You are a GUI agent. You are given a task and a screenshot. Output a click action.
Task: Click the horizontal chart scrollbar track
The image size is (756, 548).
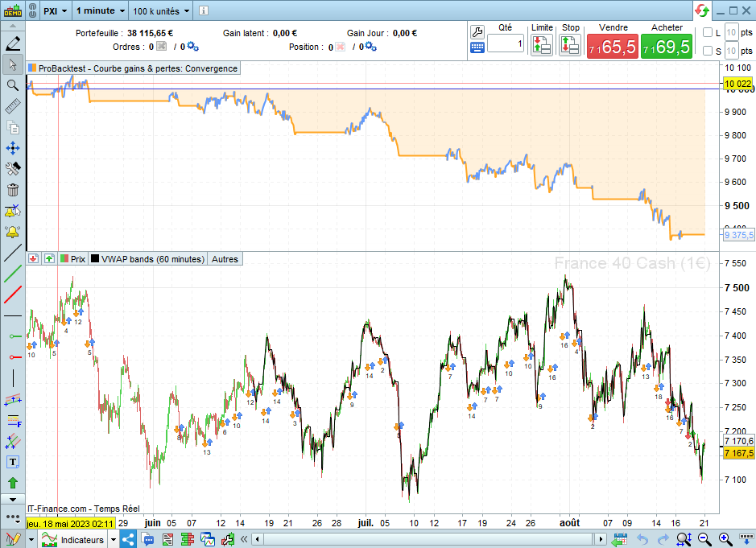[428, 539]
